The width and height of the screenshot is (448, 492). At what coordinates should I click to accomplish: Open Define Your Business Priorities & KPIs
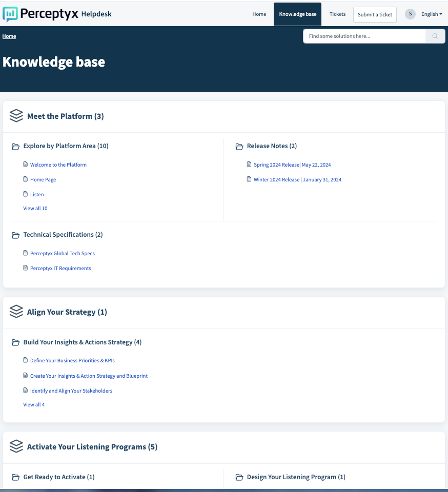[x=72, y=360]
